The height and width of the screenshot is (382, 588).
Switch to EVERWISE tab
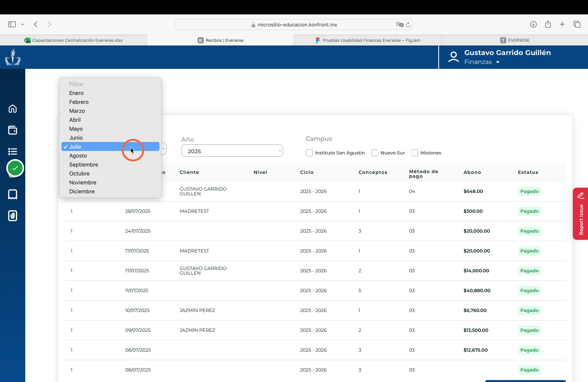point(515,40)
